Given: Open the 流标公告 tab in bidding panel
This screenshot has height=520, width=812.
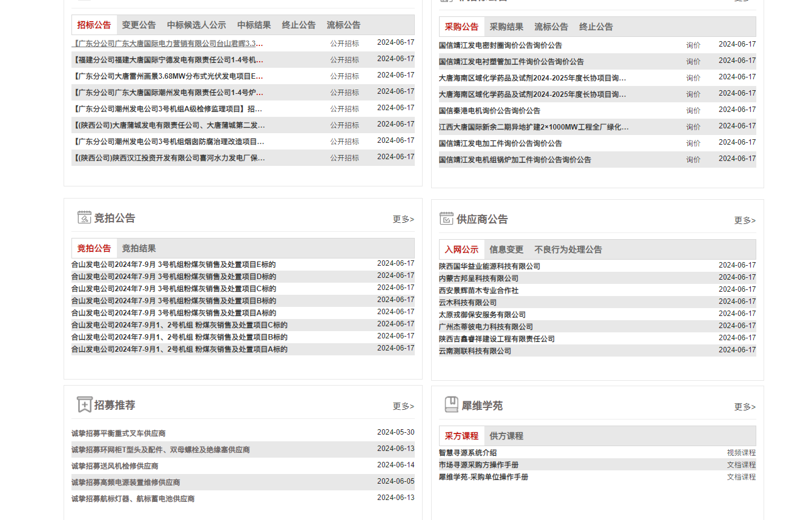Looking at the screenshot, I should click(343, 25).
